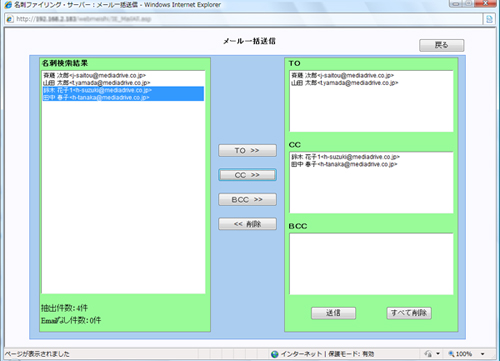500x361 pixels.
Task: Click Emailなし件数: 0件 count text
Action: pos(71,321)
